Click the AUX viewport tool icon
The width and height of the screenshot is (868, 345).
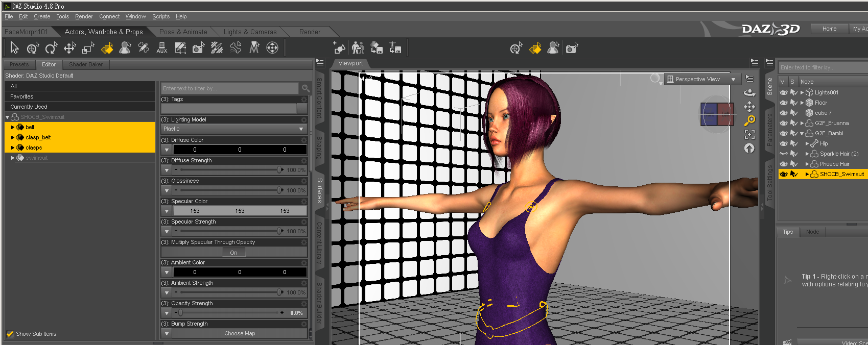(162, 48)
